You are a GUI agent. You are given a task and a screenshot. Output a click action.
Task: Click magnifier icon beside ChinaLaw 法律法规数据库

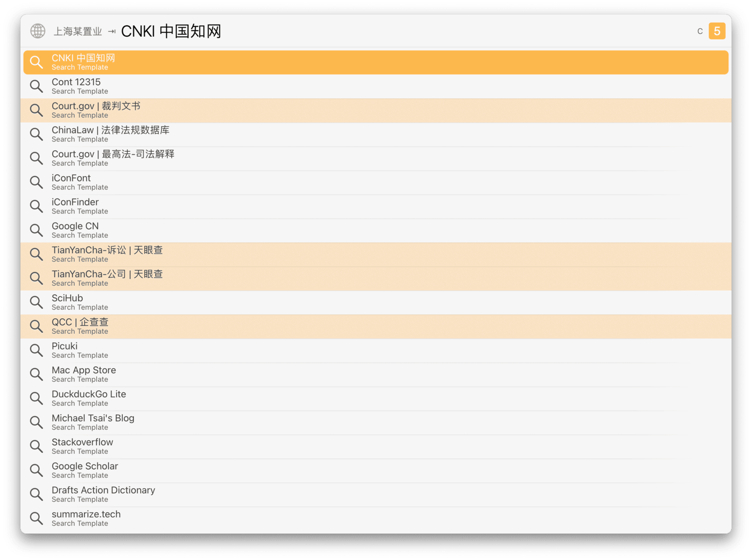pyautogui.click(x=36, y=134)
